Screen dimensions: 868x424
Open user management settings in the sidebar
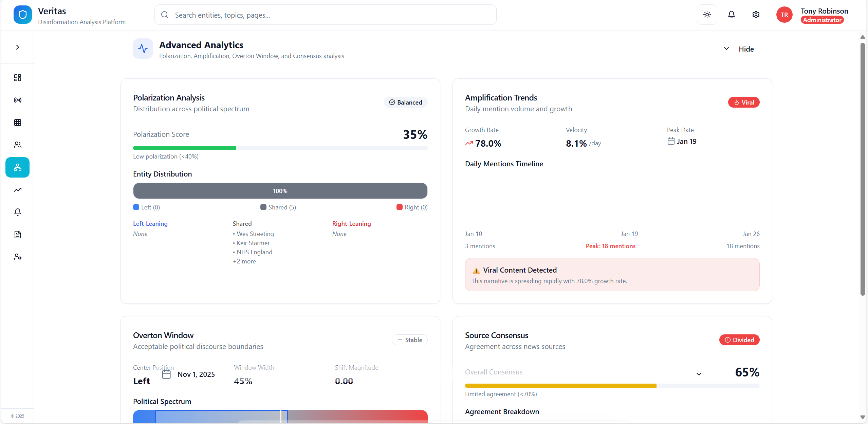pyautogui.click(x=17, y=257)
